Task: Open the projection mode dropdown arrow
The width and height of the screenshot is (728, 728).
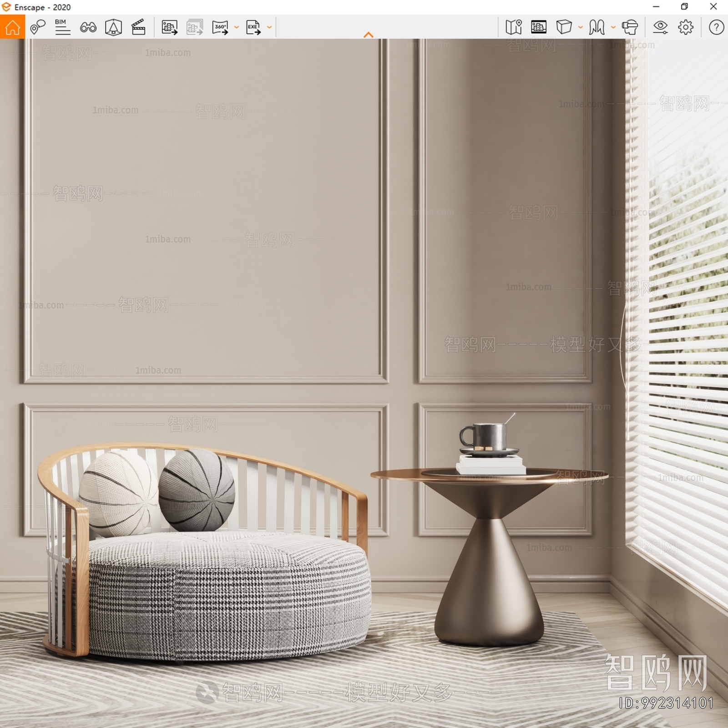Action: tap(580, 27)
